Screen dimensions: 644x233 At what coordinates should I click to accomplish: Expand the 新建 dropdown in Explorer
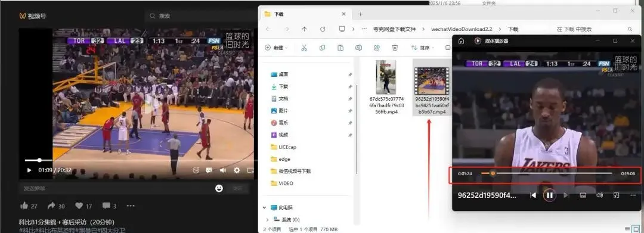(277, 48)
